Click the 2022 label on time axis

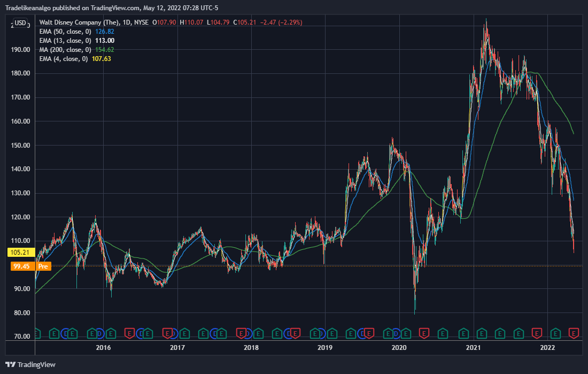point(547,348)
